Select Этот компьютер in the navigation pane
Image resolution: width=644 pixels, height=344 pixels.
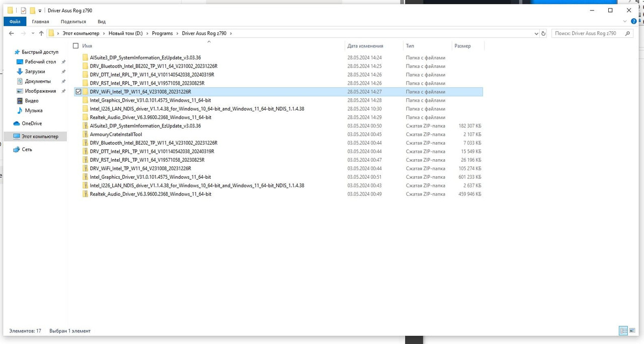(35, 136)
